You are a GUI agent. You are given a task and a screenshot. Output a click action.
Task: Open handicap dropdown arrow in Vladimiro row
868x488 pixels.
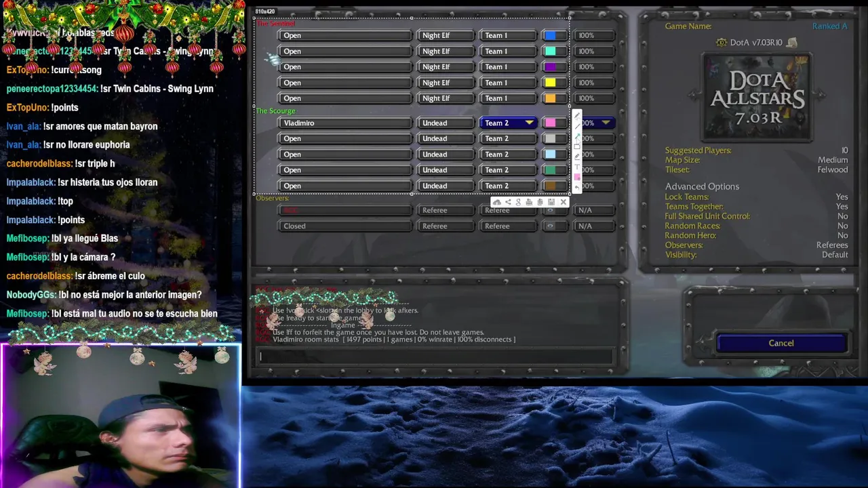click(606, 123)
